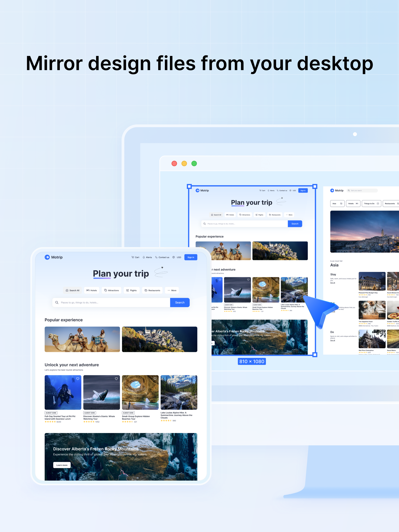
Task: Open Alerts in desktop selected frame header
Action: pos(271,190)
